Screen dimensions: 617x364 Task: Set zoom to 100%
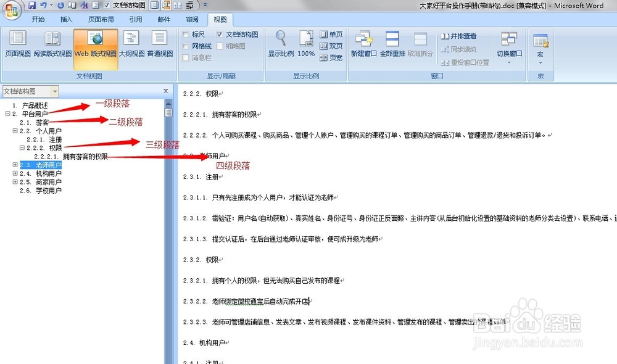306,44
